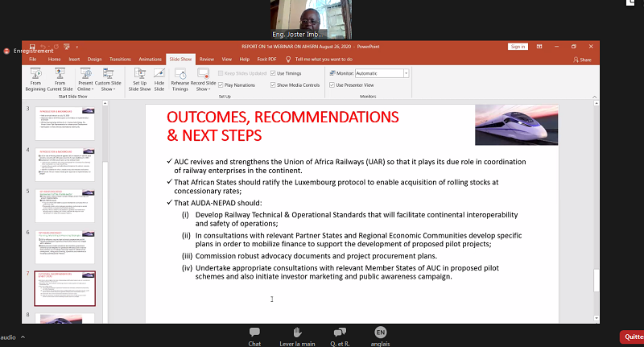Click the Hide Slide button

tap(159, 80)
